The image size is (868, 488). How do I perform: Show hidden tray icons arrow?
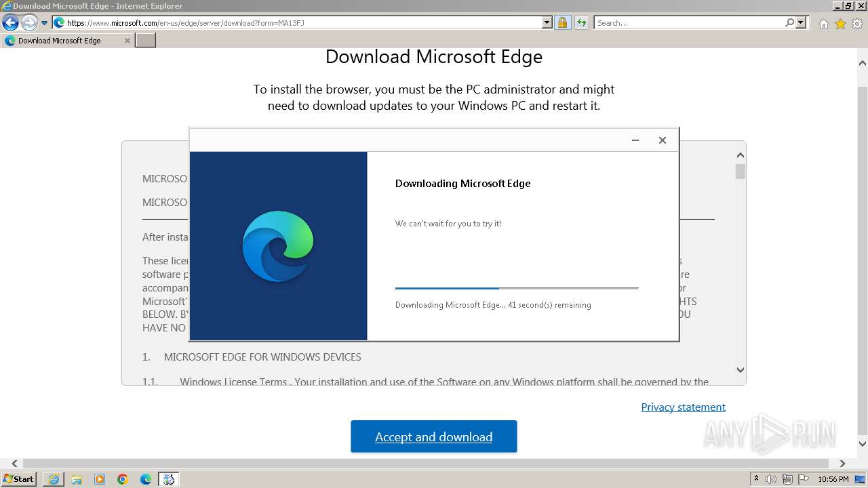(757, 479)
